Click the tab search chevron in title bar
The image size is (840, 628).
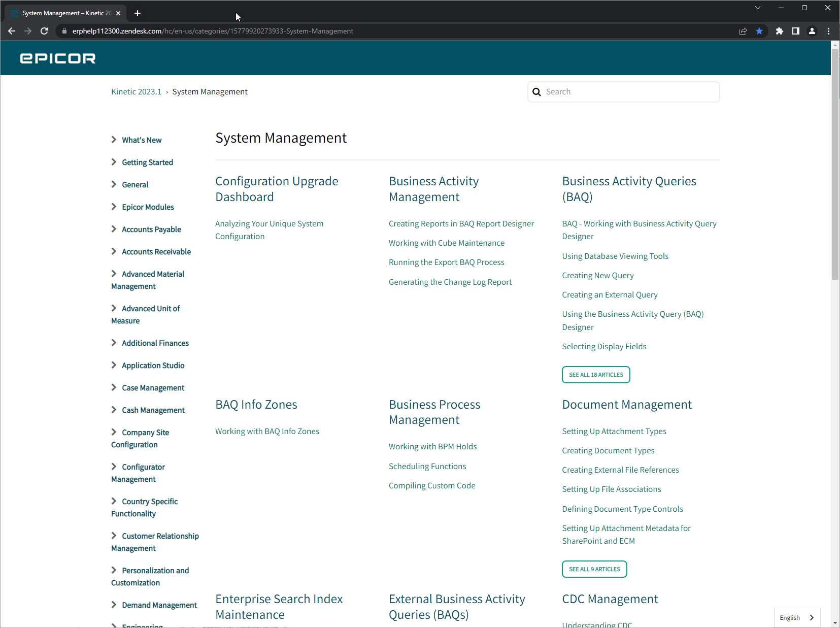click(757, 8)
